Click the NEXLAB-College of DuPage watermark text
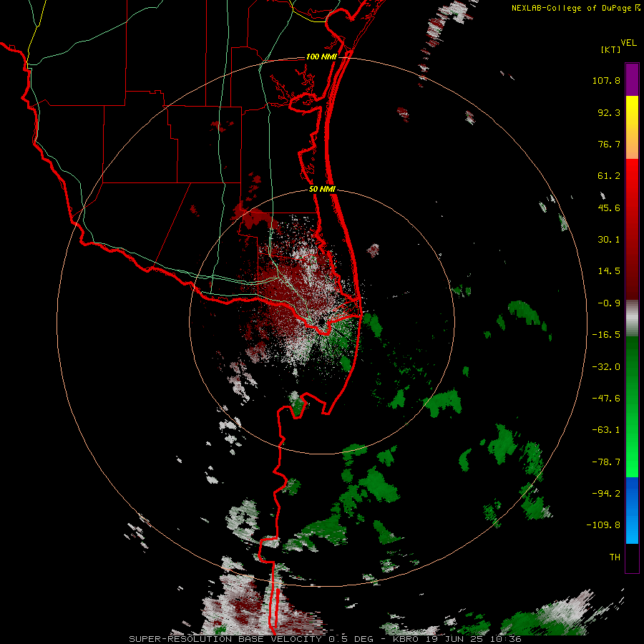 (x=575, y=8)
